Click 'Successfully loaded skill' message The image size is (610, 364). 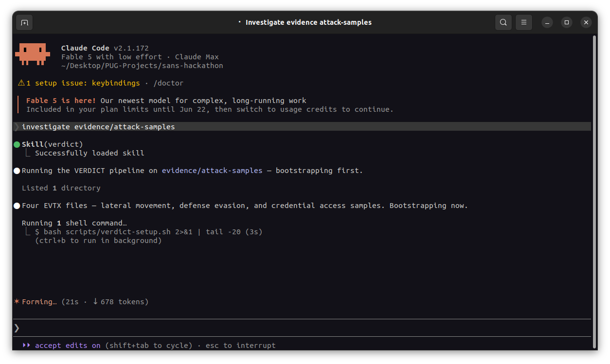[x=90, y=153]
